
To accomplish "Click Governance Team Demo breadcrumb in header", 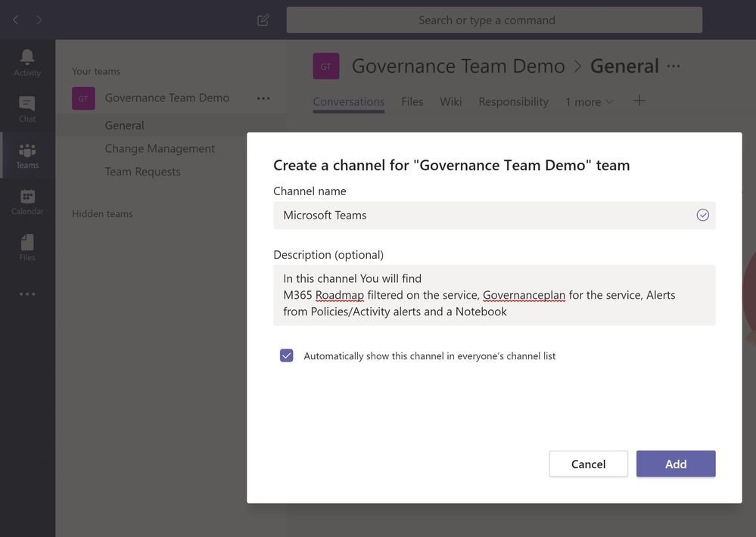I will (x=458, y=66).
